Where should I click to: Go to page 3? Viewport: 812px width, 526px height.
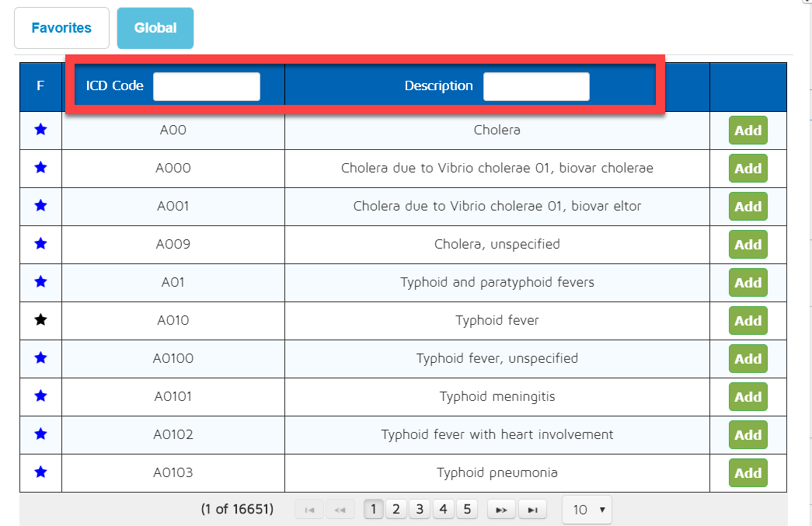tap(420, 510)
